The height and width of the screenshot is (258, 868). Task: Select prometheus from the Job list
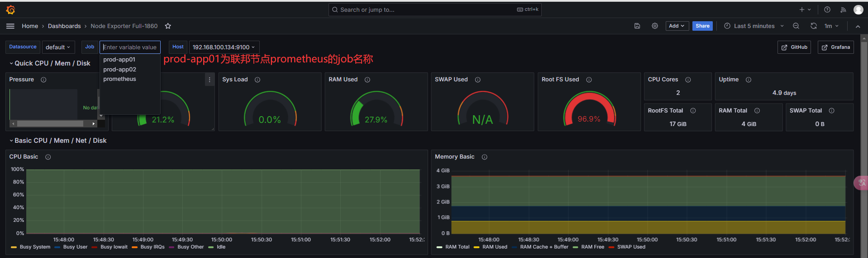click(119, 79)
